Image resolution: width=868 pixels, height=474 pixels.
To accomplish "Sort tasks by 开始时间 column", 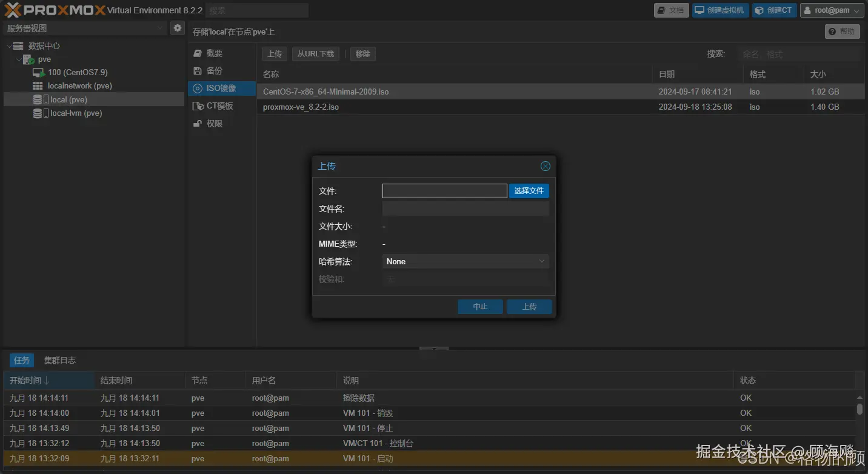I will point(48,381).
